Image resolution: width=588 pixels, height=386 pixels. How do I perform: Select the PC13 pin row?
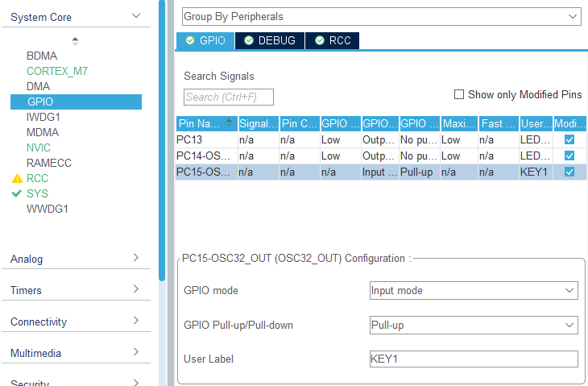click(x=381, y=139)
